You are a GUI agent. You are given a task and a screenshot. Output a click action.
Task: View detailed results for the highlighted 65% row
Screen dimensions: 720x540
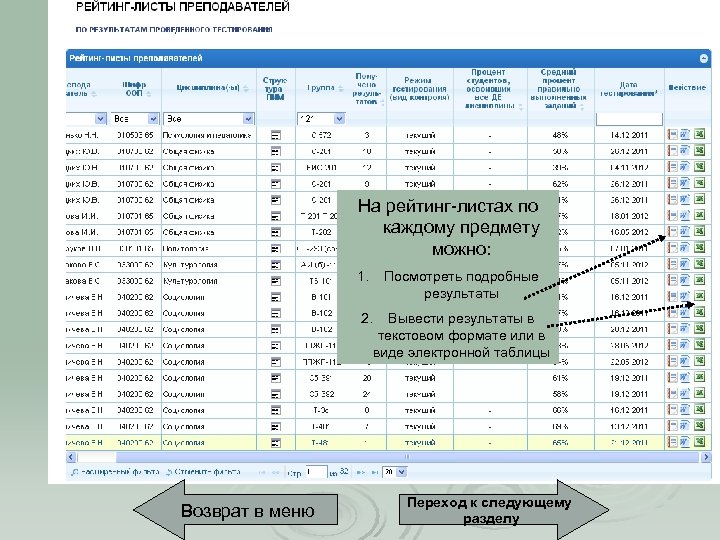pyautogui.click(x=672, y=442)
